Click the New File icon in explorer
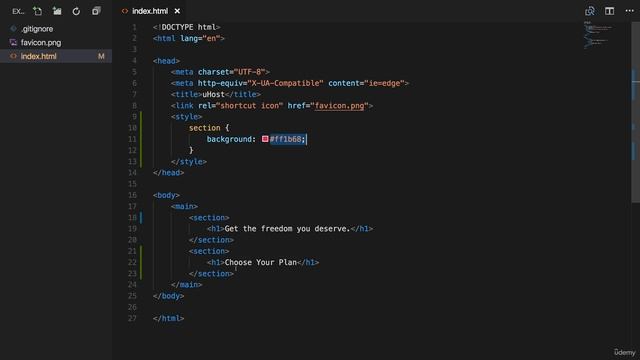Image resolution: width=640 pixels, height=360 pixels. coord(38,11)
